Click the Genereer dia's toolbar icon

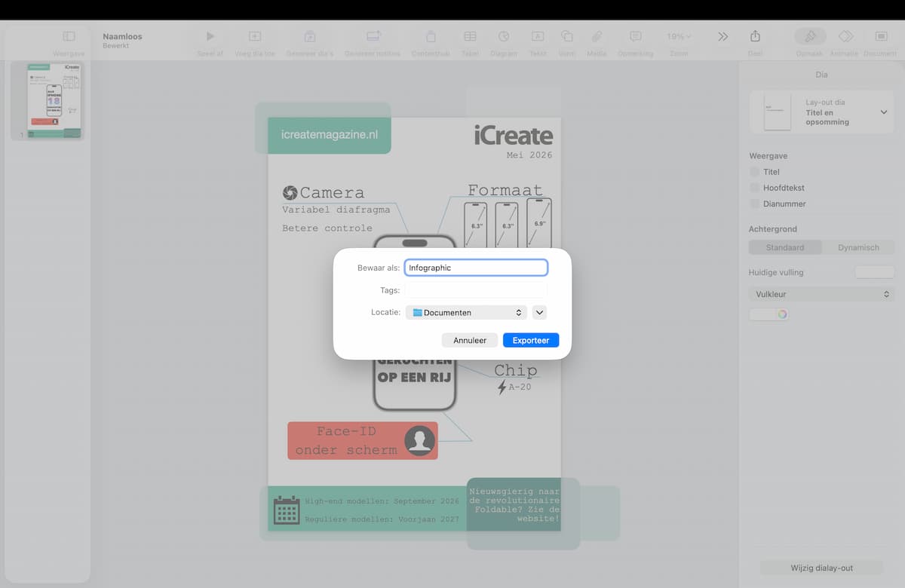click(310, 36)
